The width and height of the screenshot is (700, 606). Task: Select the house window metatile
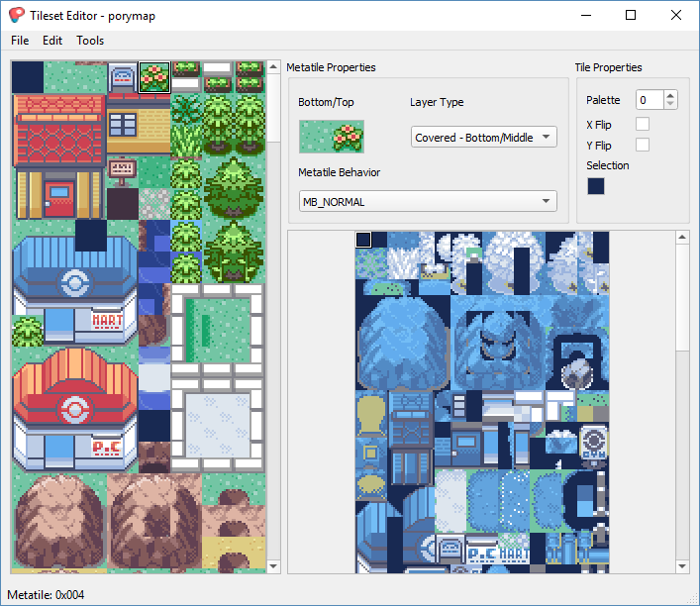123,125
